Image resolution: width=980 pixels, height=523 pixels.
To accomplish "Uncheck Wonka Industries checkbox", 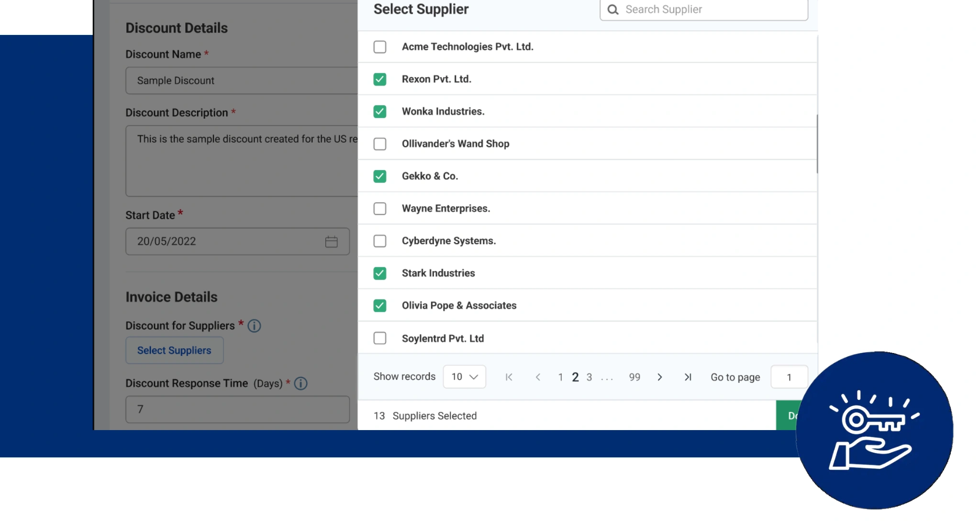I will coord(380,112).
